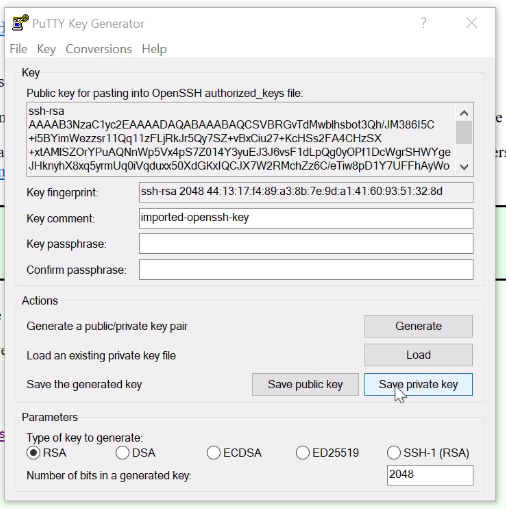Click the Generate button
The image size is (506, 509).
418,326
